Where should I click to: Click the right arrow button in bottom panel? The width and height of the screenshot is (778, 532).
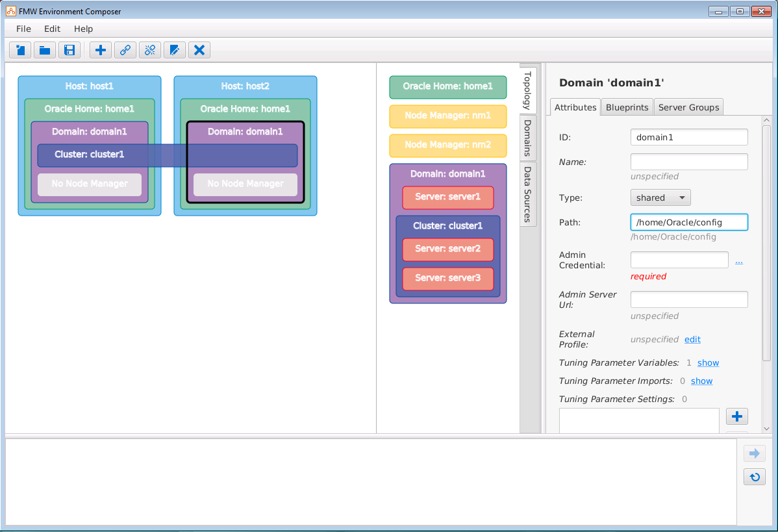(754, 453)
